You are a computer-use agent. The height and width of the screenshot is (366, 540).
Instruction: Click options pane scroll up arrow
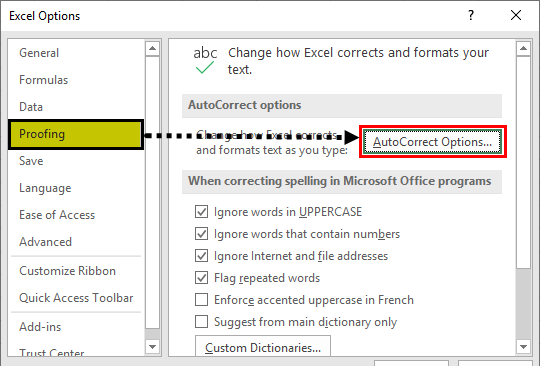click(523, 49)
